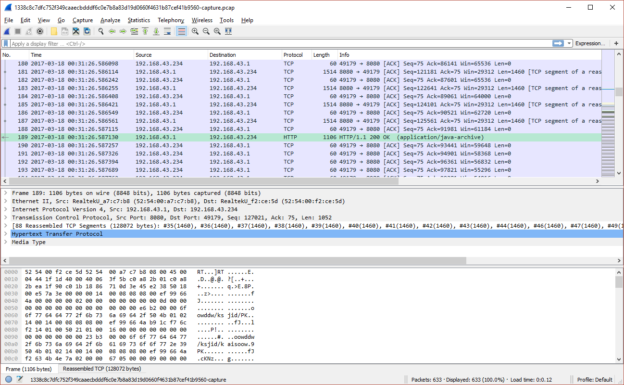Sort by the No. column header
The width and height of the screenshot is (624, 385).
(15, 55)
